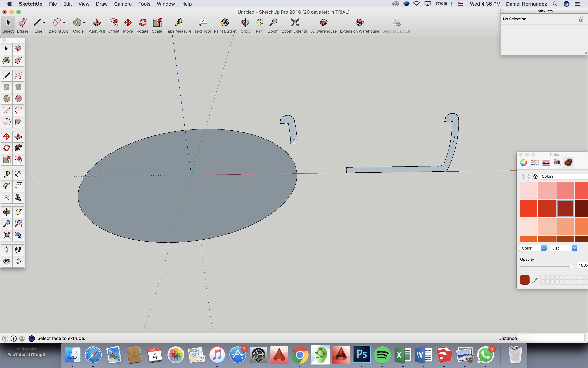588x368 pixels.
Task: Select the Make Component tool
Action: click(18, 49)
